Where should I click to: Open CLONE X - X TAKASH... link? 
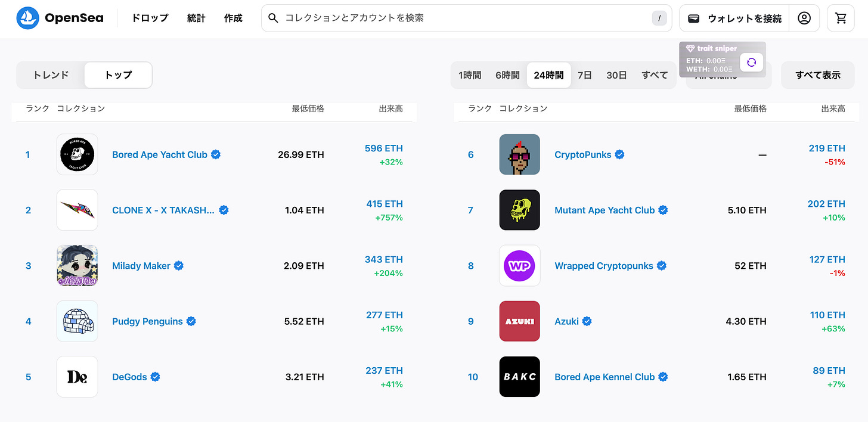[163, 210]
